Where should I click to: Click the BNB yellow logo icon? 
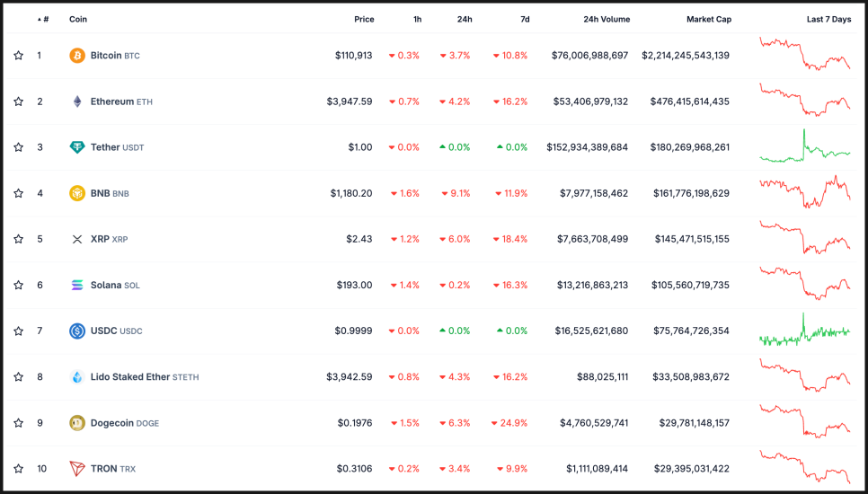(77, 193)
